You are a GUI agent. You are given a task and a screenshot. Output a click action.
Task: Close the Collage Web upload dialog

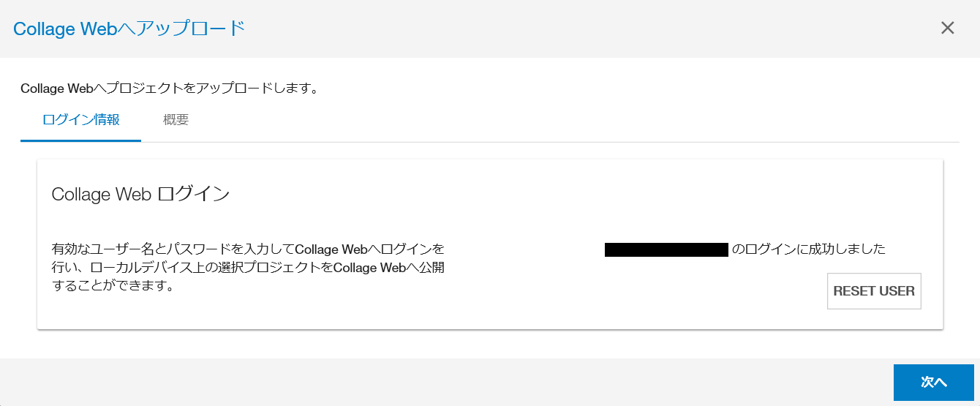947,29
